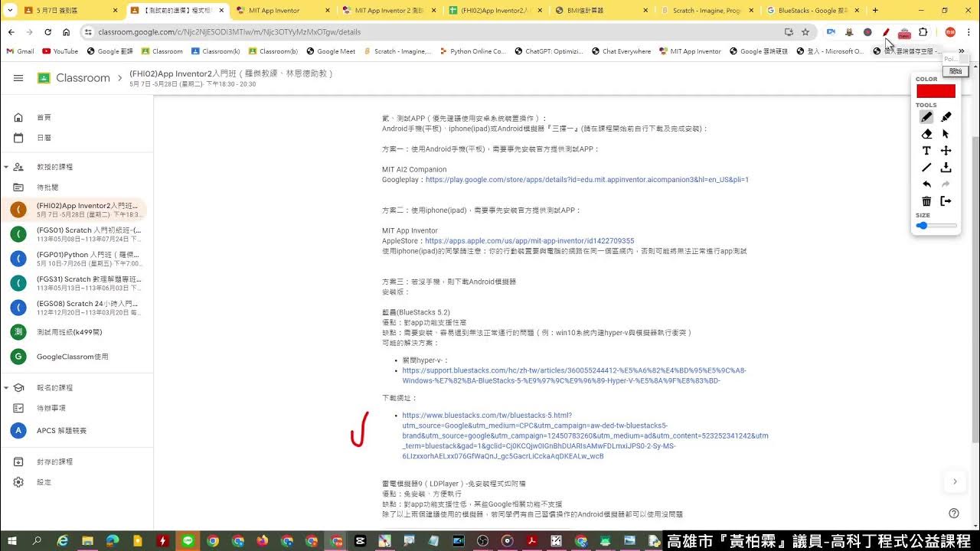Open the apps.apple.com MIT App Inventor link
This screenshot has width=980, height=551.
point(530,241)
